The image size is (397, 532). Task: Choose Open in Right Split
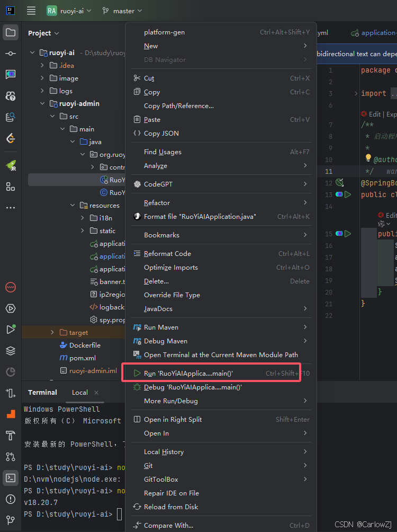(x=221, y=419)
